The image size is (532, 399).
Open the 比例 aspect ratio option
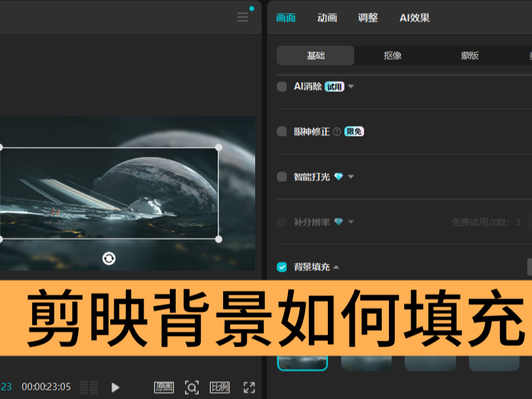pos(220,387)
